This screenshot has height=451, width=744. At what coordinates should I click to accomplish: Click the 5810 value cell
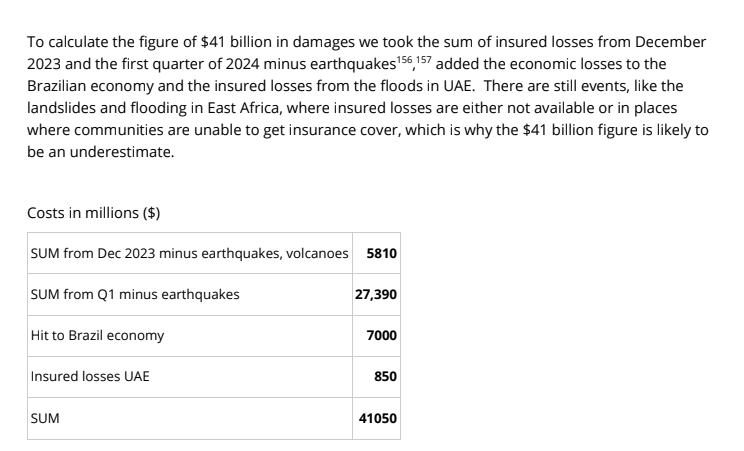381,254
